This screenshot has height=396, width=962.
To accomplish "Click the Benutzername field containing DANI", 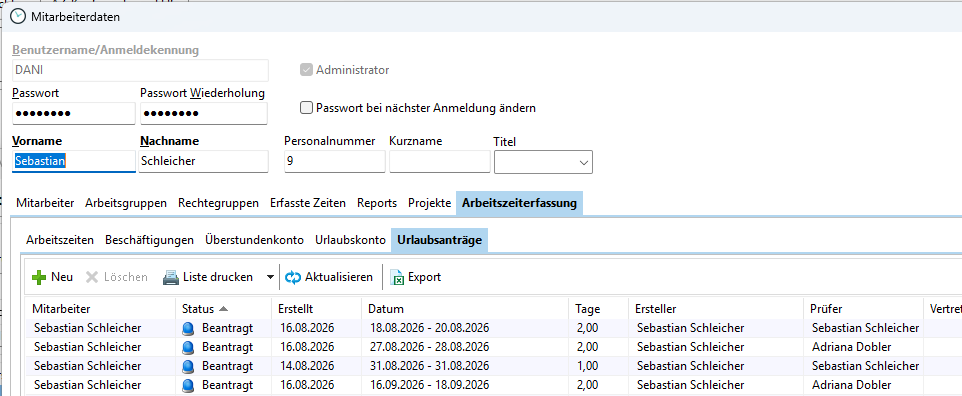I will click(x=140, y=71).
